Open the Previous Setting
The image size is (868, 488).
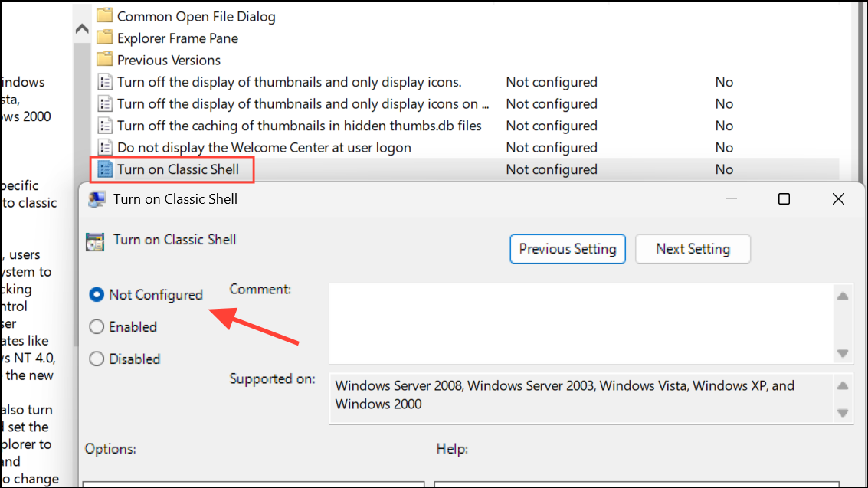pos(568,249)
